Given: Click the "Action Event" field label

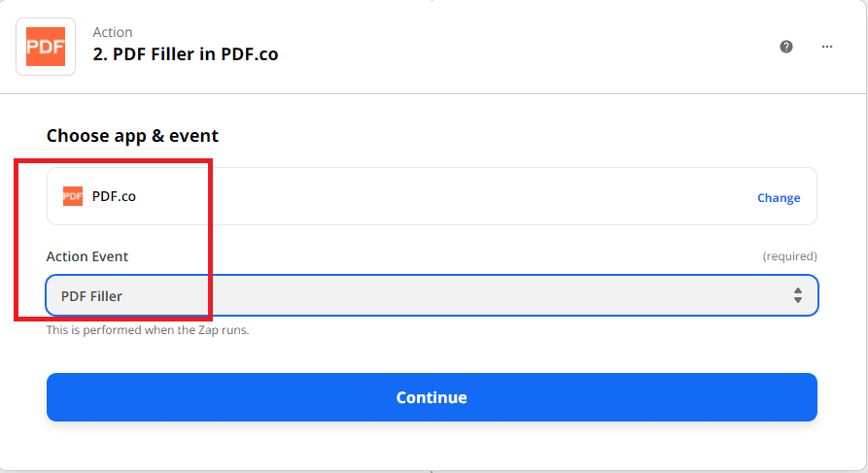Looking at the screenshot, I should point(87,256).
